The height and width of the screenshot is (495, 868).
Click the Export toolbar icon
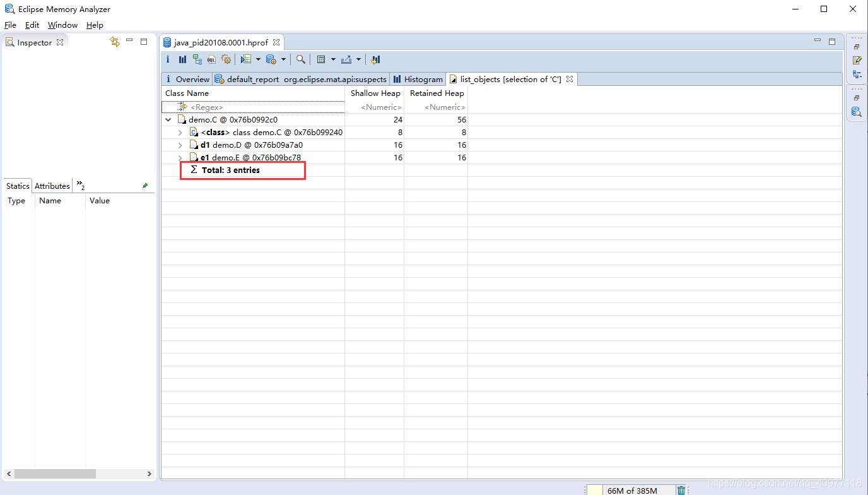point(346,59)
